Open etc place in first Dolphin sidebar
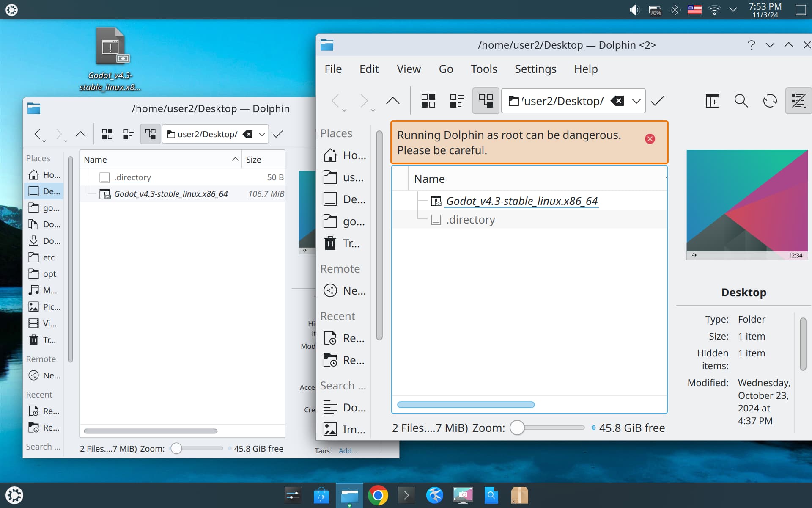 coord(44,257)
